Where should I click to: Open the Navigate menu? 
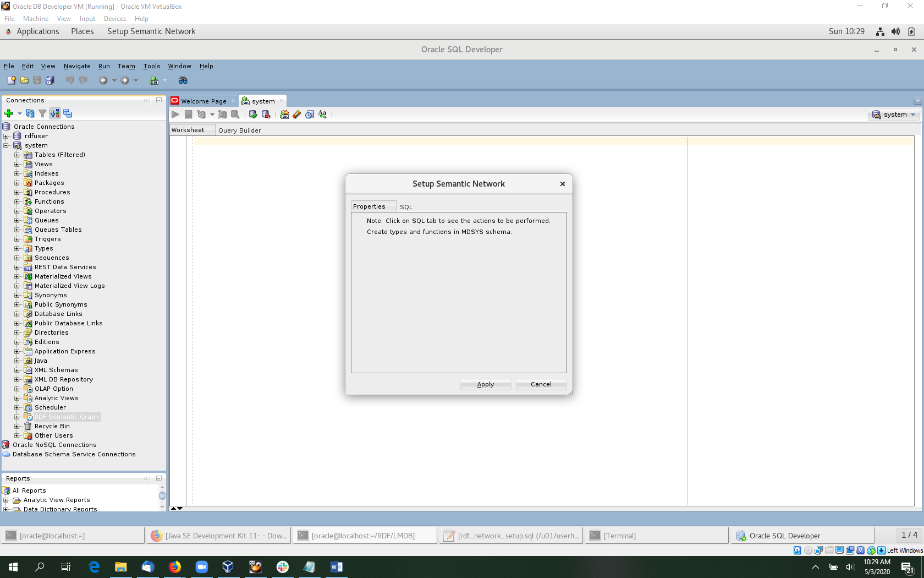click(77, 66)
